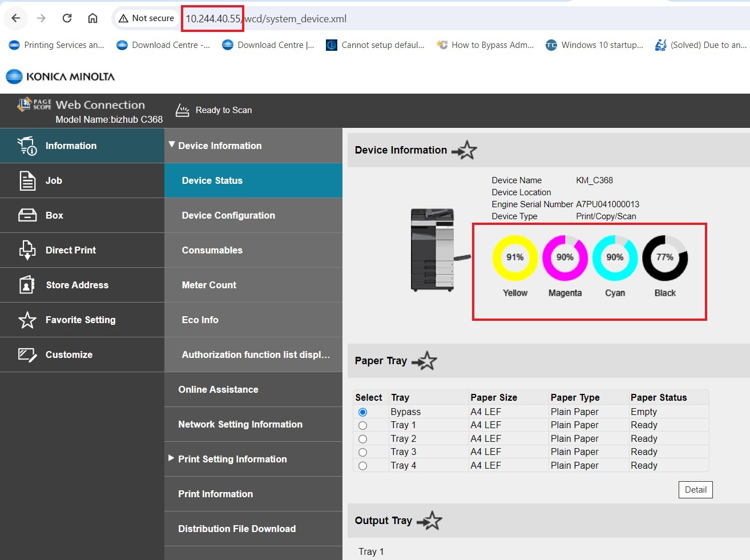Click the Favorite Setting star icon
The image size is (750, 560).
point(27,320)
